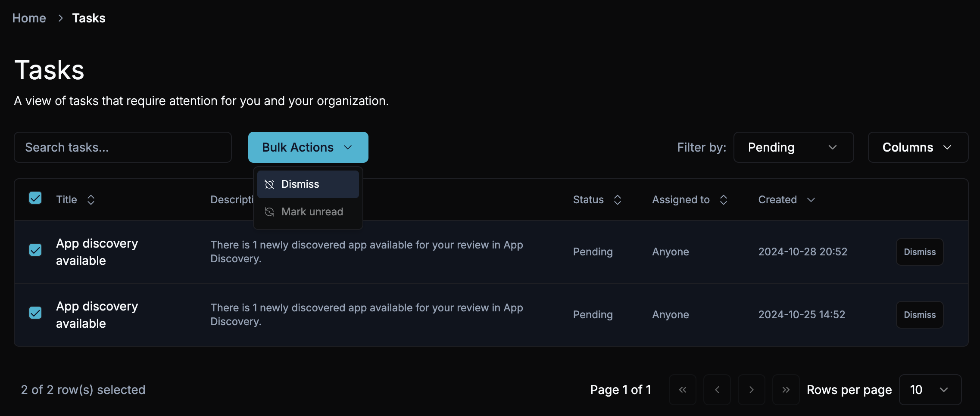Collapse the Bulk Actions dropdown
The image size is (980, 416).
(x=308, y=147)
